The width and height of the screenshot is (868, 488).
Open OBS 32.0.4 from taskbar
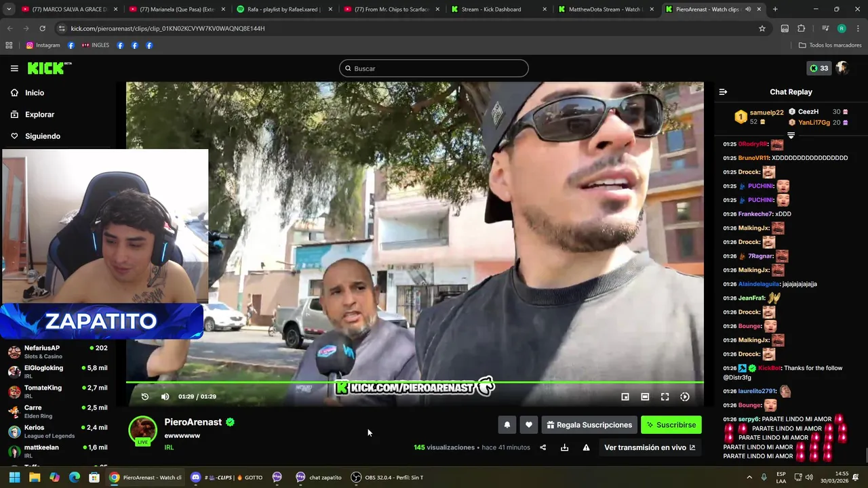[387, 477]
